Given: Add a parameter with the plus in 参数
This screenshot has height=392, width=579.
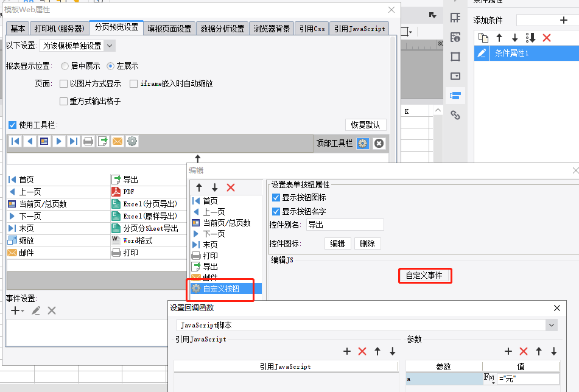Looking at the screenshot, I should tap(508, 351).
